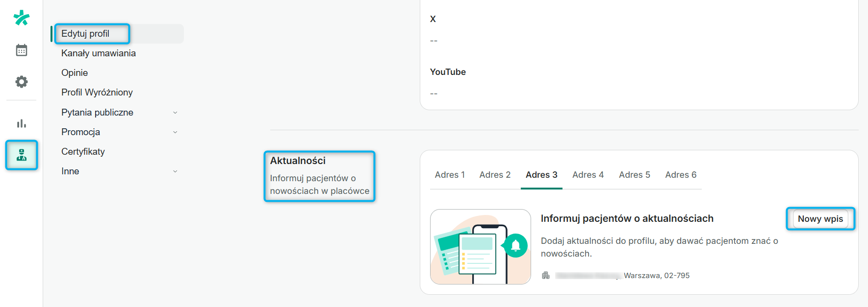
Task: Open statistics bar chart icon
Action: [x=22, y=123]
